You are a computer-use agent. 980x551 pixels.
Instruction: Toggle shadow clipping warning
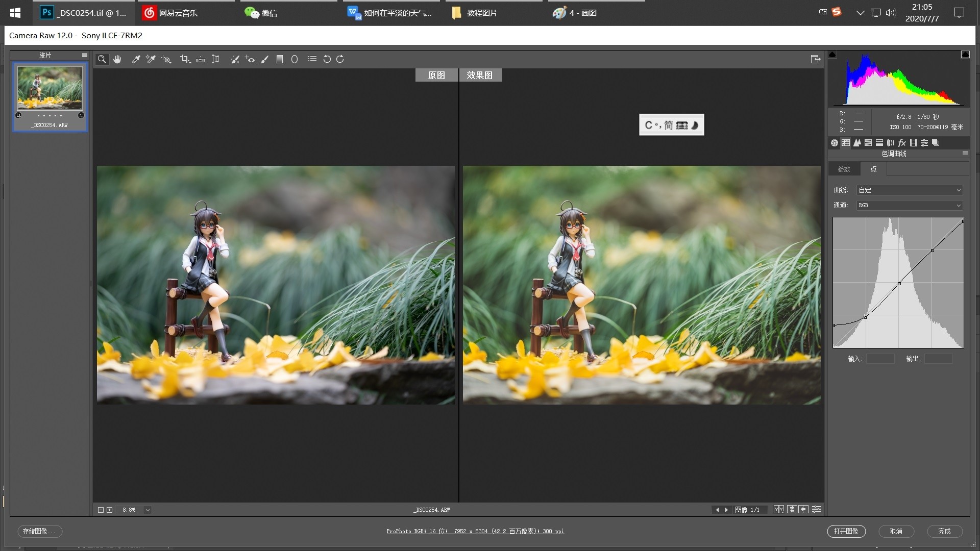(832, 55)
